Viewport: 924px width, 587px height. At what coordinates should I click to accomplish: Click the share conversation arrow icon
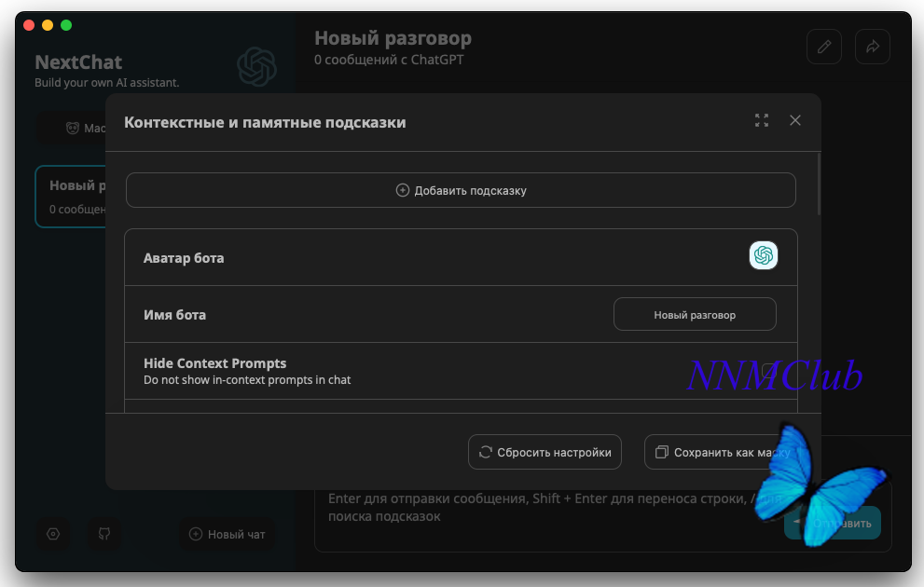coord(872,47)
